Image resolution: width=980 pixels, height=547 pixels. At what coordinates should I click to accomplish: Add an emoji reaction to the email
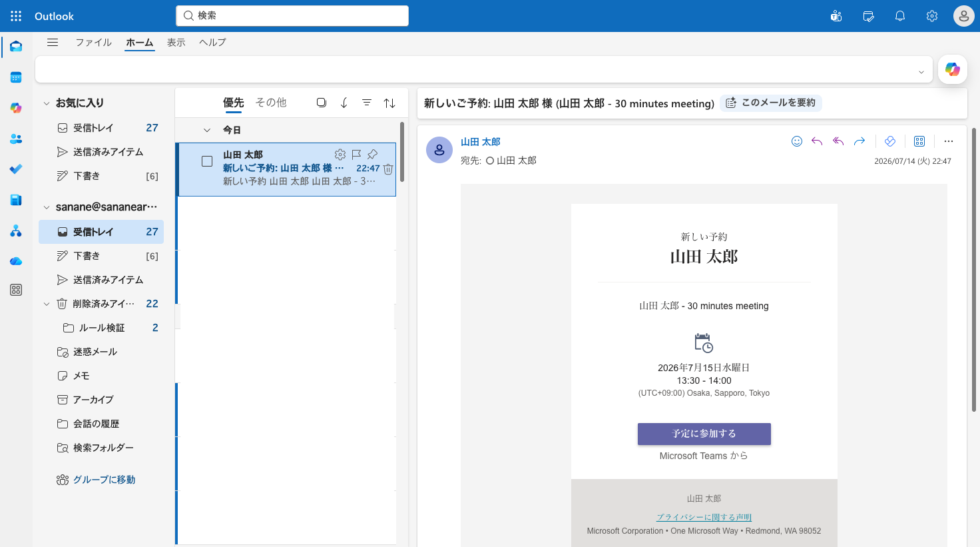[797, 141]
